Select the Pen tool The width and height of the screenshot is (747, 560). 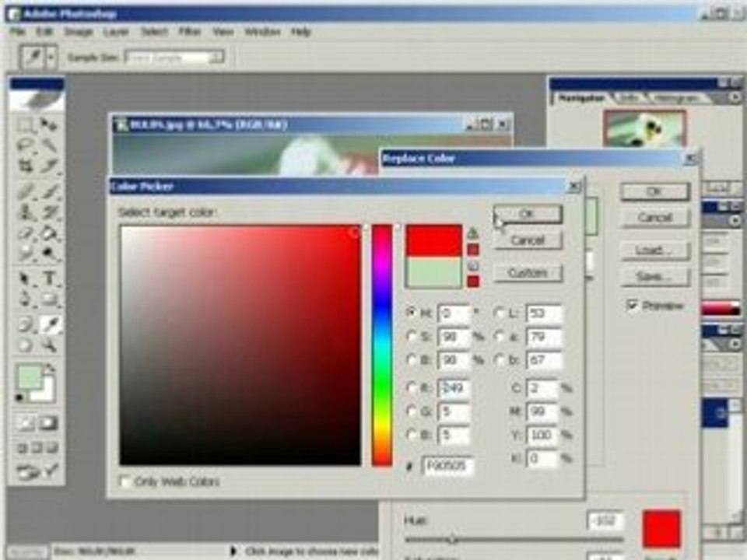(x=25, y=299)
